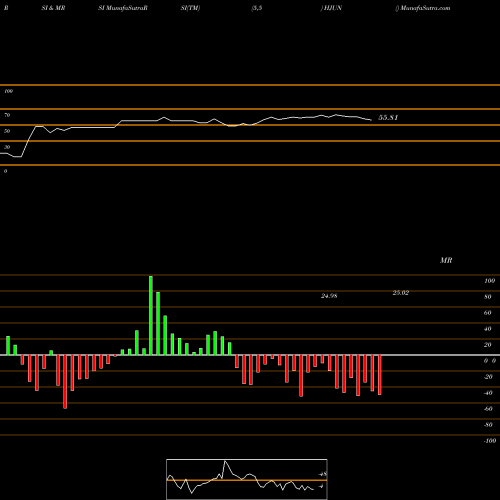Click the SI MunafaSutraR header text
The width and height of the screenshot is (500, 500).
coord(123,8)
